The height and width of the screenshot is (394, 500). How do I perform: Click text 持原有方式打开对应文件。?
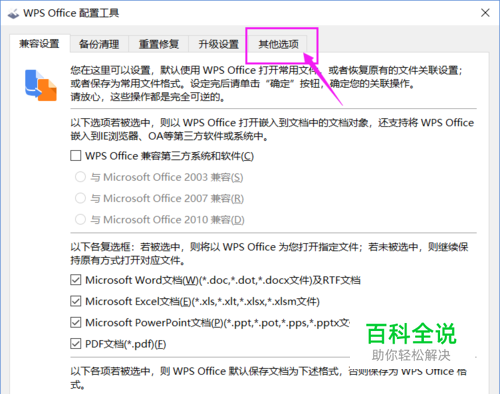(x=128, y=260)
